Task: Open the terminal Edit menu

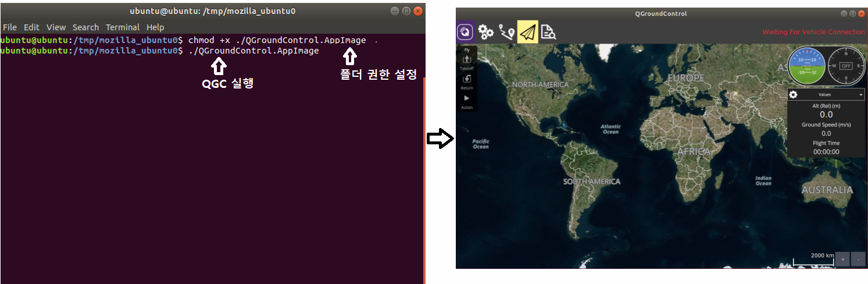Action: [x=31, y=27]
